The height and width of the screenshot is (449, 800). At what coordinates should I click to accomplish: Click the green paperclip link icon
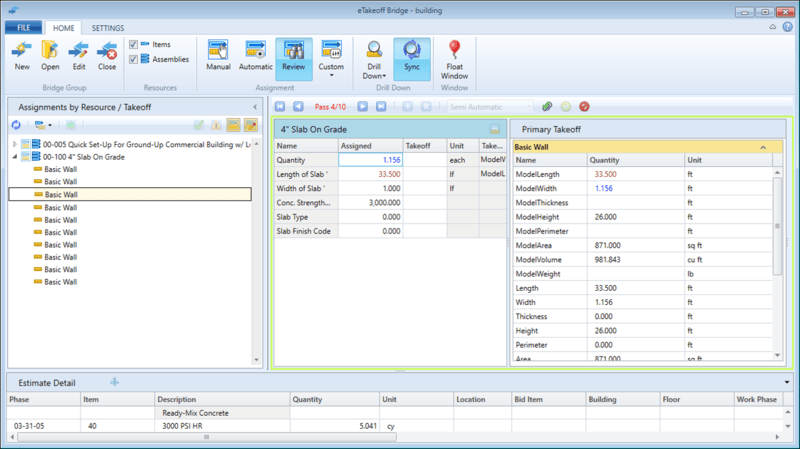click(x=547, y=107)
